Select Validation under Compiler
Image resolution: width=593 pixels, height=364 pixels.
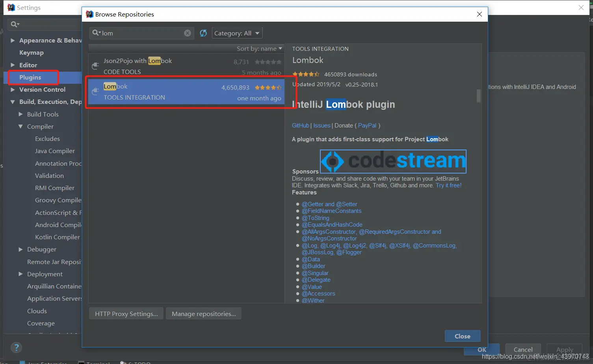[x=49, y=176]
